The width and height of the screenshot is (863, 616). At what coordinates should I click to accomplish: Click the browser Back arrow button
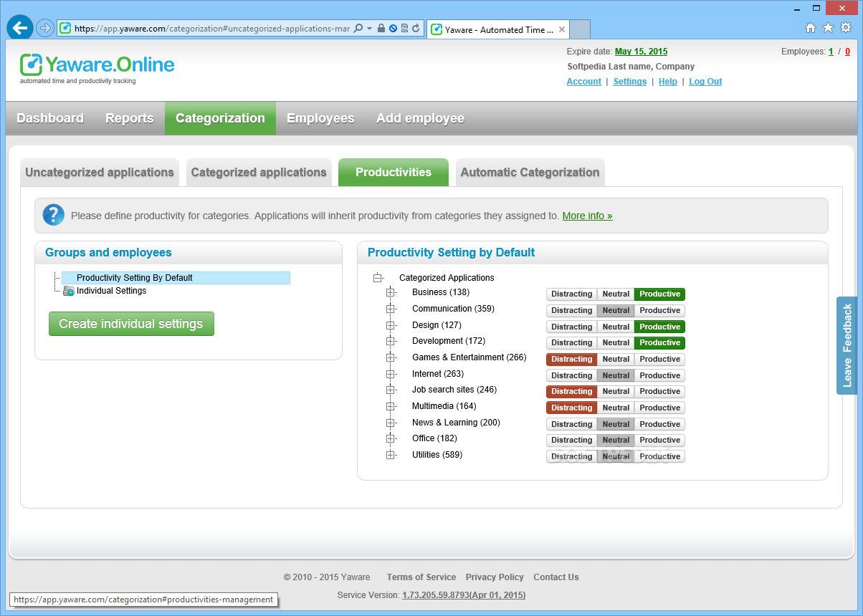click(x=20, y=28)
